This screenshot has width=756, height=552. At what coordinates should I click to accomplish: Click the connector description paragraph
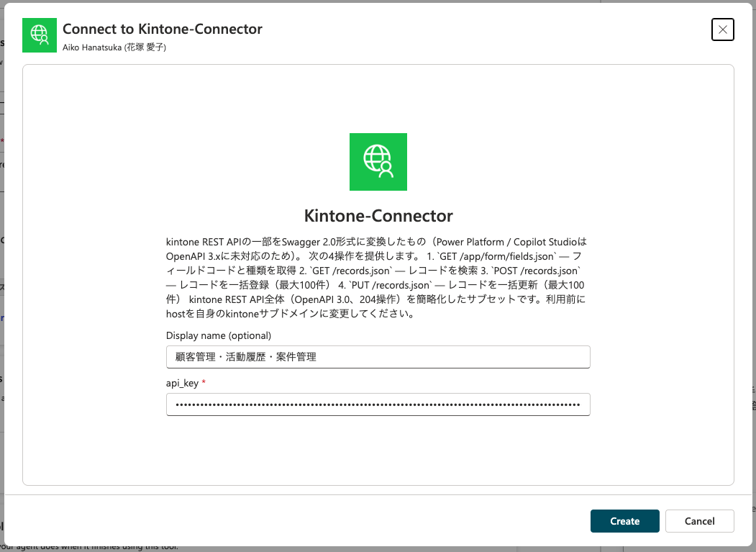click(376, 278)
